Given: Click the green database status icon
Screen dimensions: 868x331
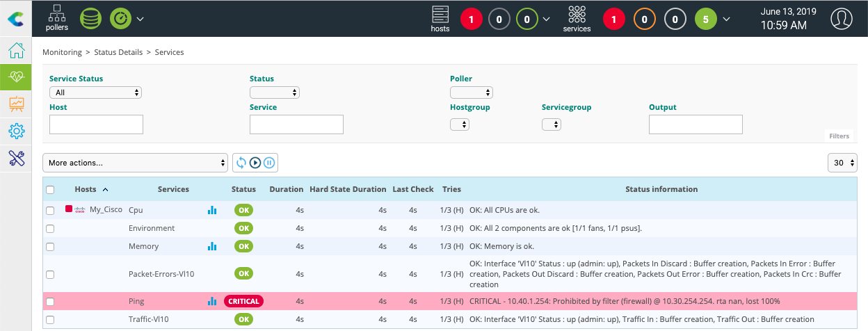Looking at the screenshot, I should click(x=90, y=19).
